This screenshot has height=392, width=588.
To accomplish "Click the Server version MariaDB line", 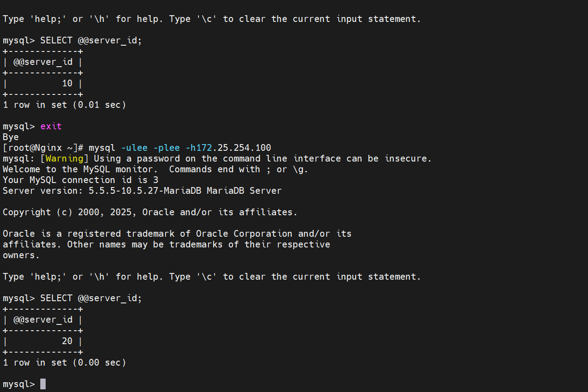I will 142,191.
